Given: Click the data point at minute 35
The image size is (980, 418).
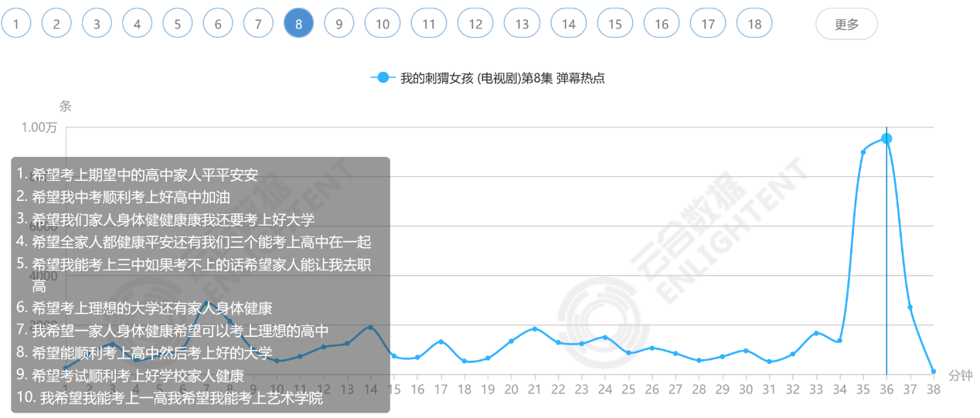Looking at the screenshot, I should coord(863,151).
